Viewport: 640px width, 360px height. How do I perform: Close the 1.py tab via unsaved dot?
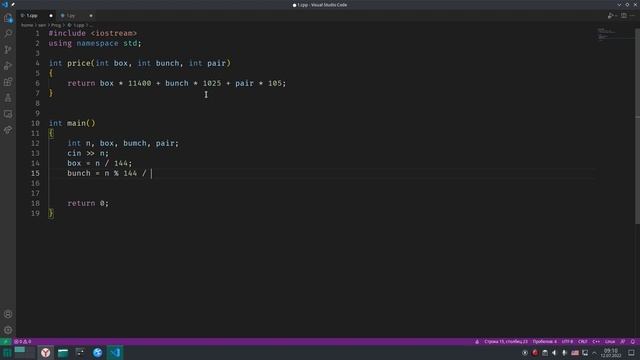(91, 16)
